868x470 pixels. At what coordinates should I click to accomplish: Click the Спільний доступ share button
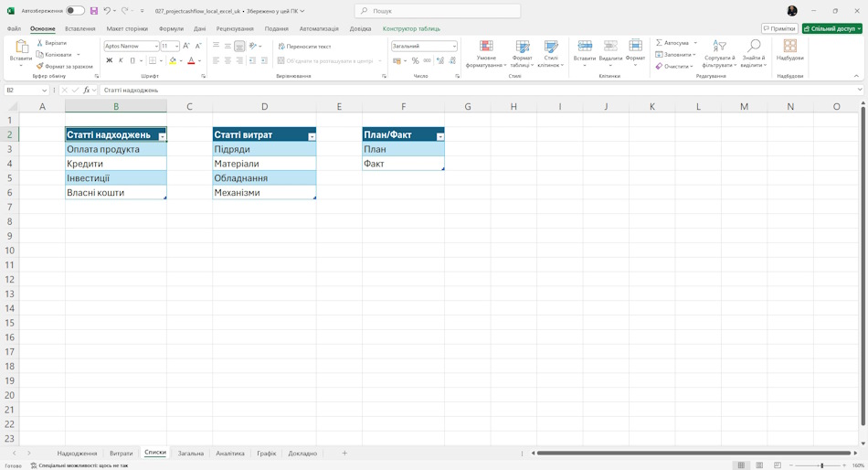coord(832,28)
